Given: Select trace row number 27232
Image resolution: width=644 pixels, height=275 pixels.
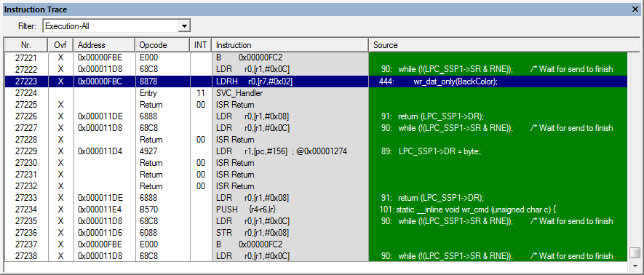Looking at the screenshot, I should pos(316,186).
